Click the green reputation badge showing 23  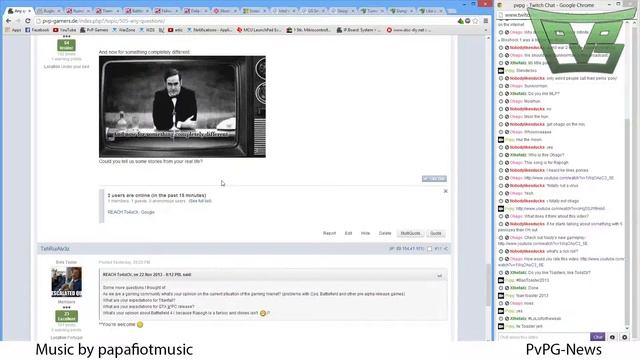point(67,316)
